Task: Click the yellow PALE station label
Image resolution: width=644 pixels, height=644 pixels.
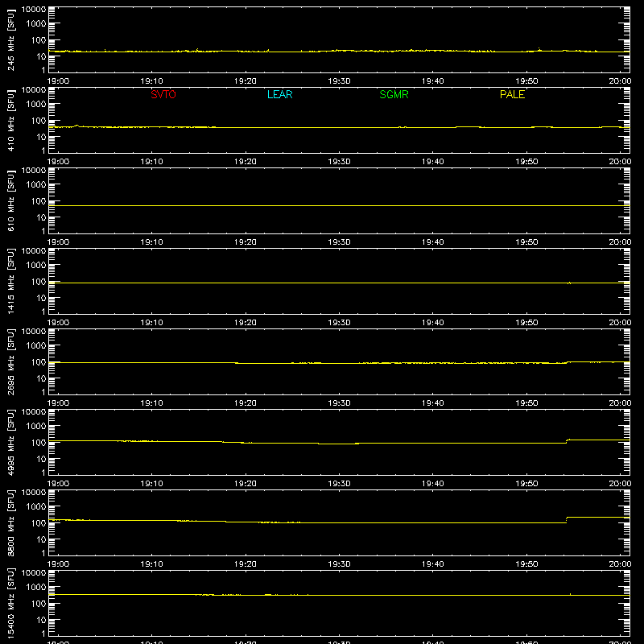Action: tap(512, 94)
